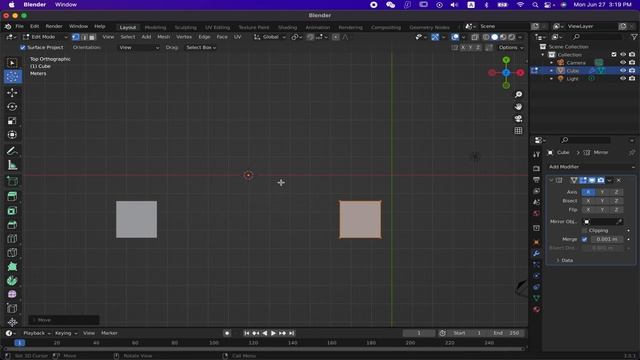Open the Render properties tab
Viewport: 640px width, 360px height.
(536, 169)
